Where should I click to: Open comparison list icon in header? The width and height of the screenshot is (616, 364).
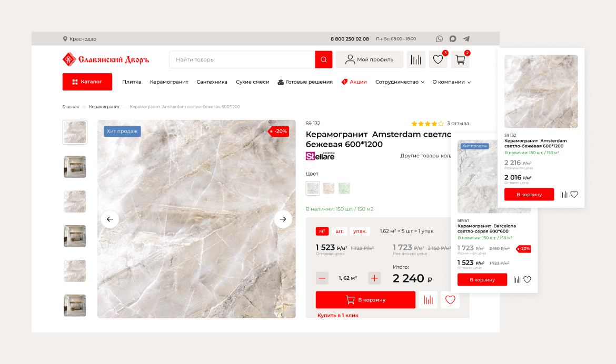[416, 59]
